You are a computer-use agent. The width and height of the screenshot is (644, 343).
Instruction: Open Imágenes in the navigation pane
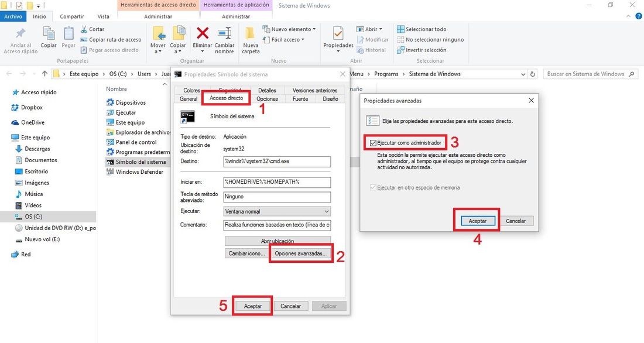32,183
